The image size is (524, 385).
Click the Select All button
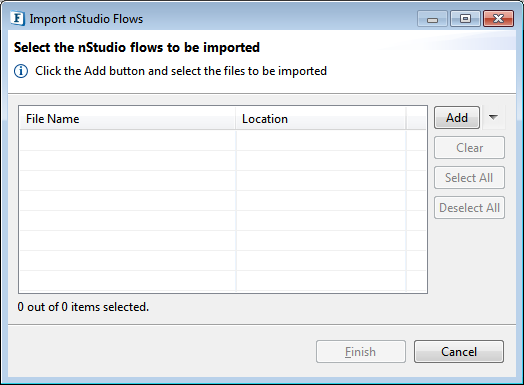[x=470, y=177]
